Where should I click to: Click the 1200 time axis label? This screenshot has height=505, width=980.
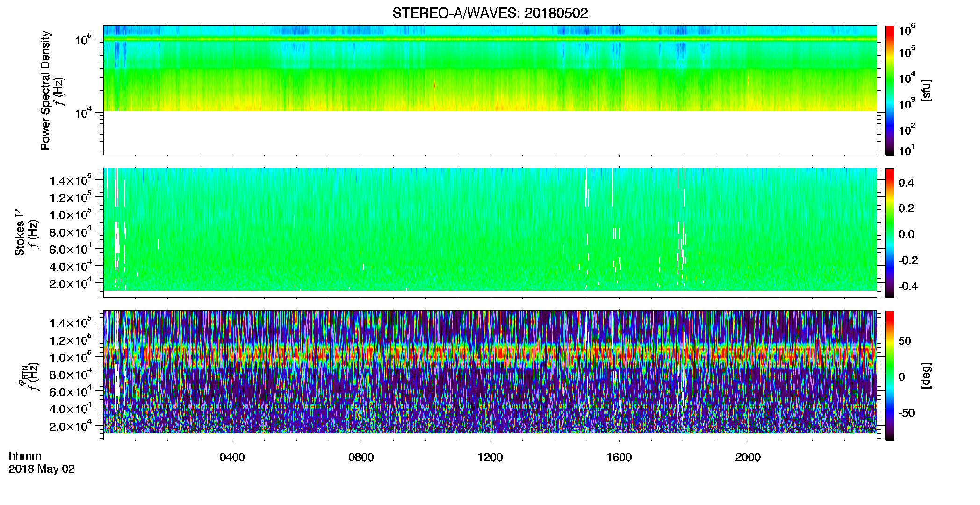[490, 457]
